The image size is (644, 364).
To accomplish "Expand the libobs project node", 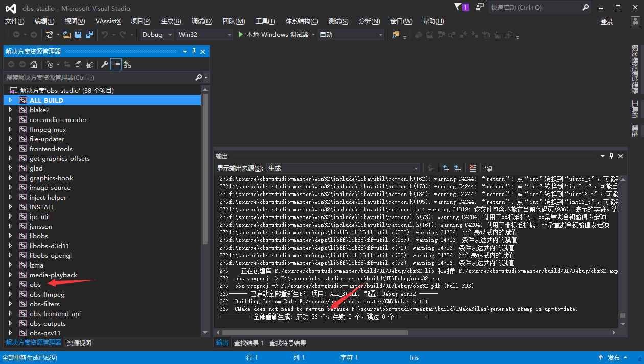I will [x=10, y=236].
